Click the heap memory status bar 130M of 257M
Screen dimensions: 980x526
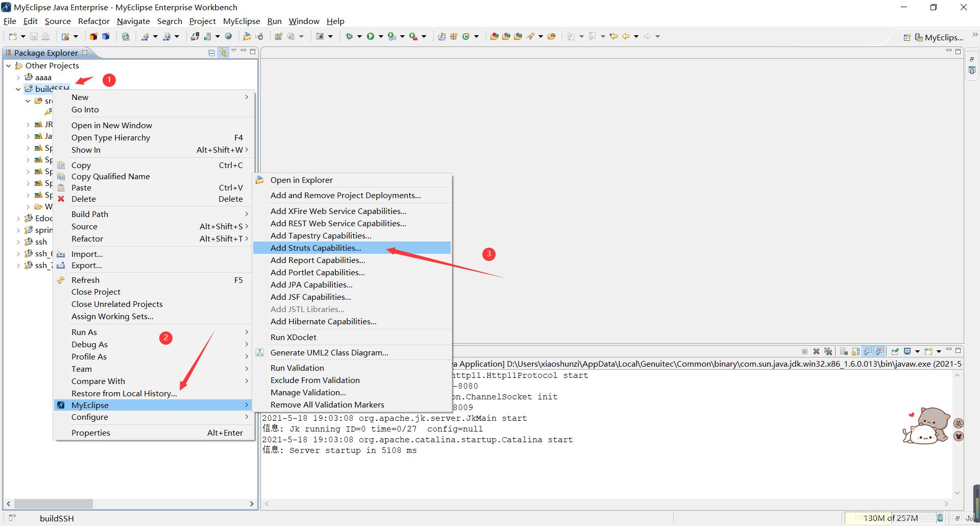click(x=890, y=518)
